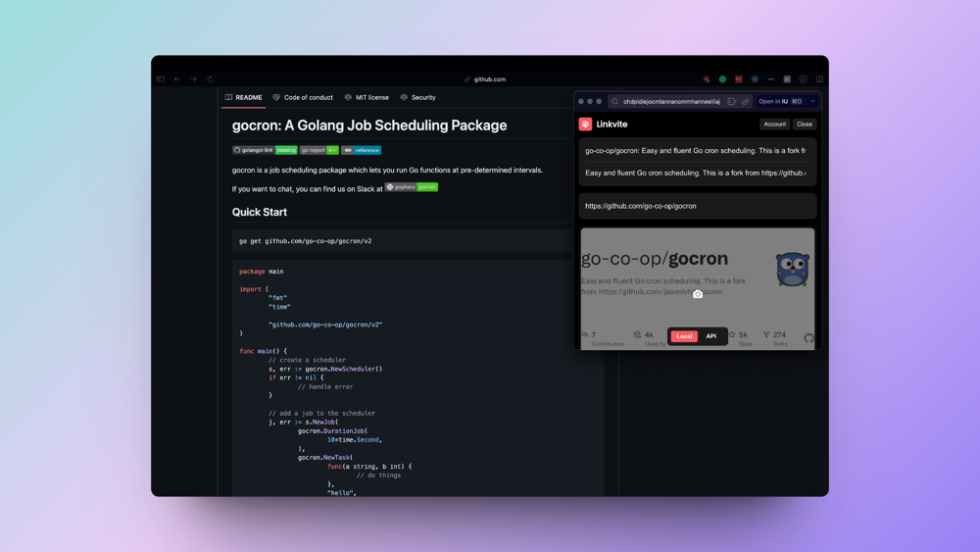The image size is (980, 552).
Task: Click the Go reference badge
Action: 361,150
